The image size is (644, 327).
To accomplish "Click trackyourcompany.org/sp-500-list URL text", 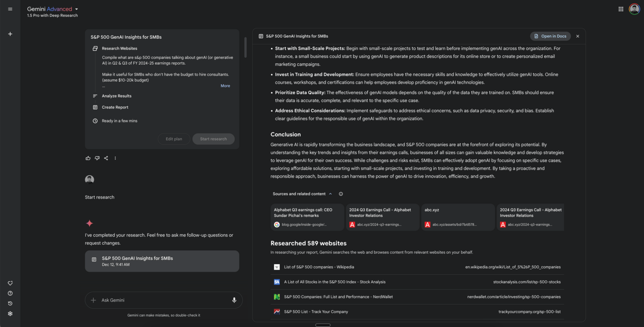I will 529,312.
